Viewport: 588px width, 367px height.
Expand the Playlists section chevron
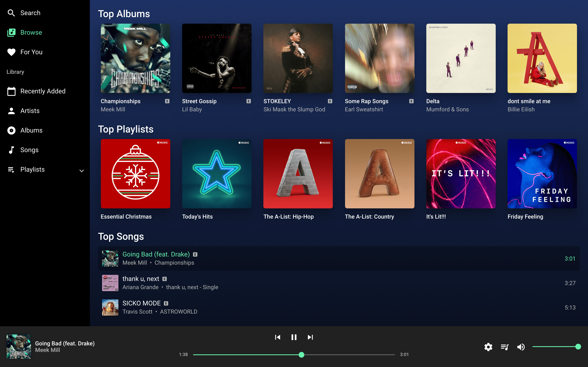tap(81, 171)
